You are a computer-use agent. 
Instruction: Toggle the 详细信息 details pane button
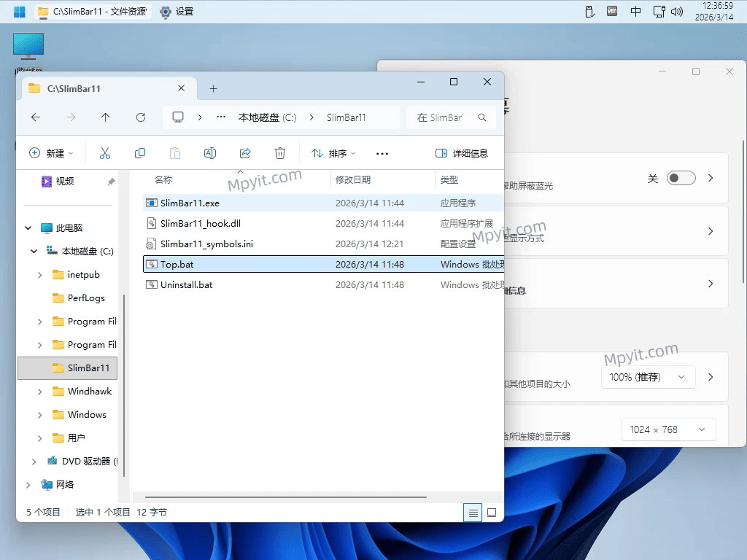click(462, 153)
